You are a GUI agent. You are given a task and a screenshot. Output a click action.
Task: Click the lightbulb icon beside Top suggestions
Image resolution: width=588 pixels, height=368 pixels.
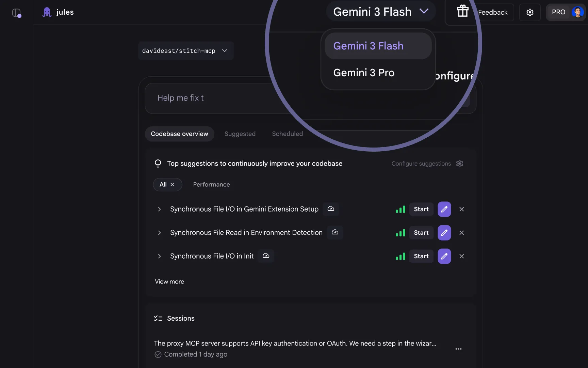click(x=158, y=163)
